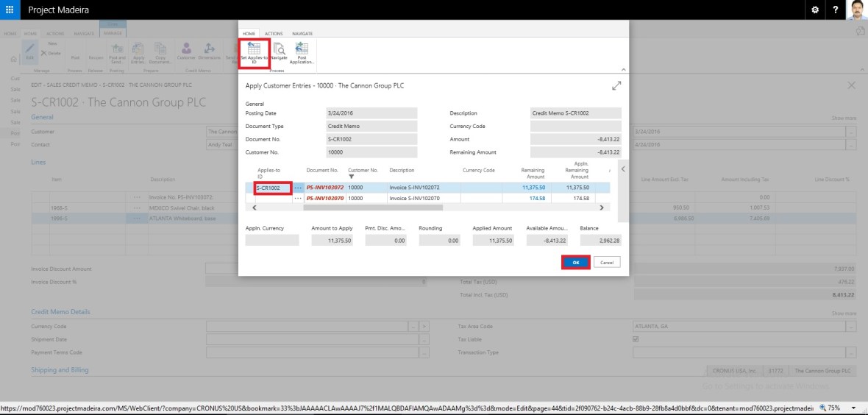Image resolution: width=868 pixels, height=415 pixels.
Task: Click Show more beside Credit Memo Details
Action: pos(844,313)
